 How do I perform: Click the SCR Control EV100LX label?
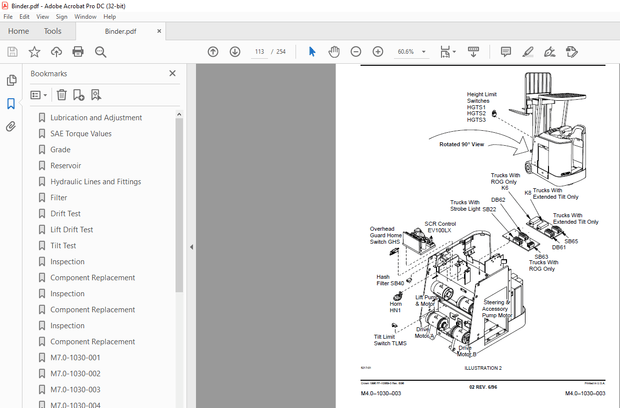[440, 227]
